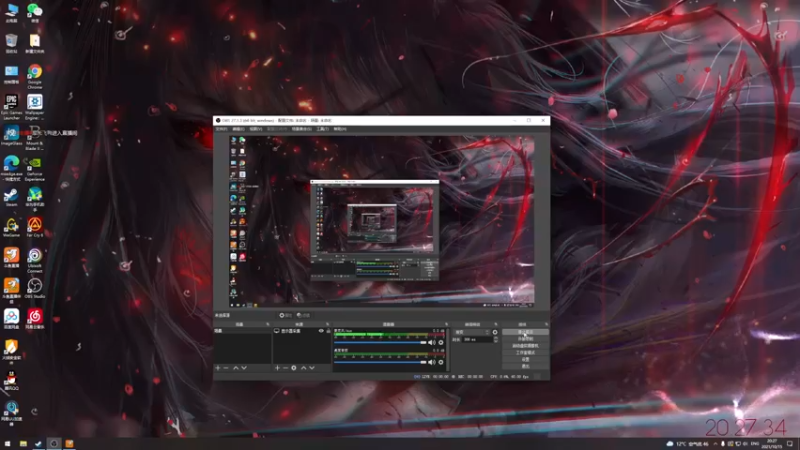Move the scene up with the Scenes panel arrow
Image resolution: width=800 pixels, height=450 pixels.
click(236, 368)
